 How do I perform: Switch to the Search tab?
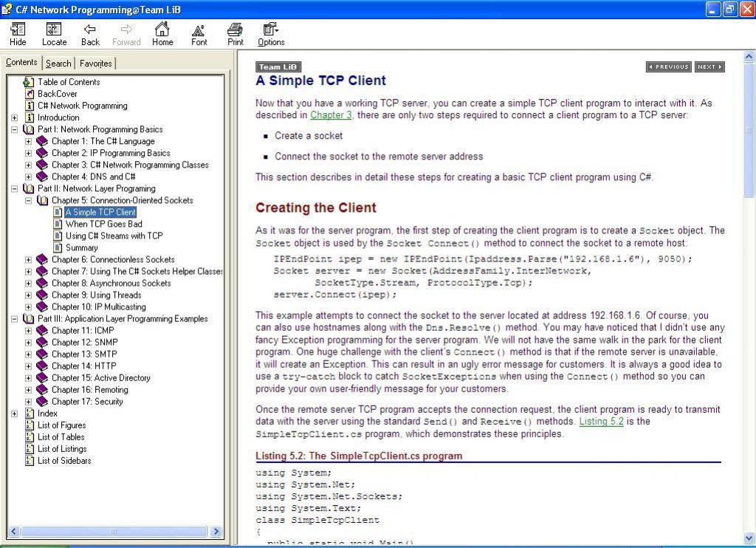point(58,64)
